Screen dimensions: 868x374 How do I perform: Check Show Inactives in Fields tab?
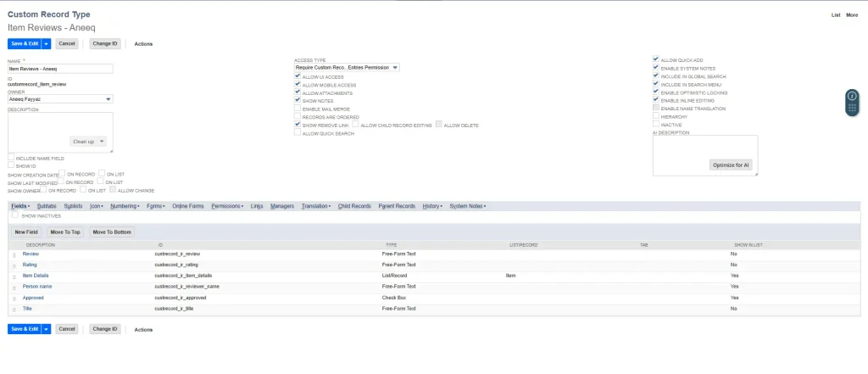point(15,215)
